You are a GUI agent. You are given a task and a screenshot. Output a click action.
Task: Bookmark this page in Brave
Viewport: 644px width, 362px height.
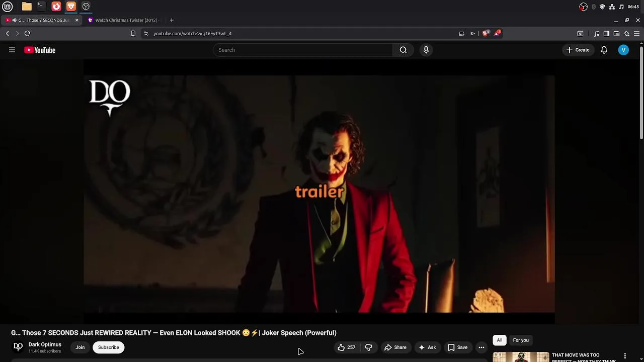click(x=133, y=33)
